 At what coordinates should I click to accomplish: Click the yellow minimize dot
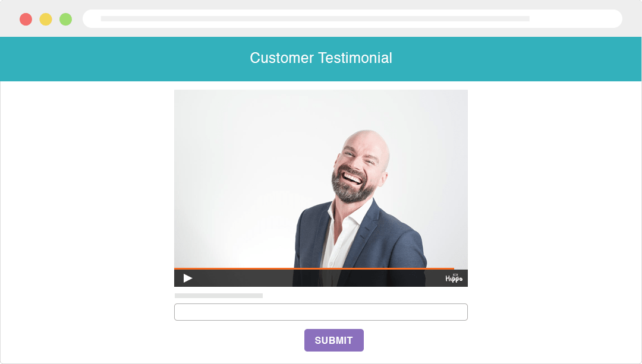point(46,19)
